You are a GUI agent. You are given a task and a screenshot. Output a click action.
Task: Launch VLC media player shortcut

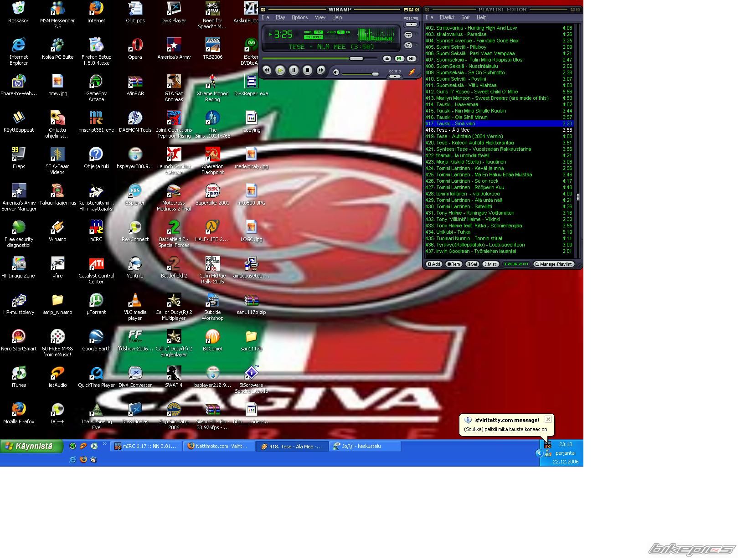(135, 306)
